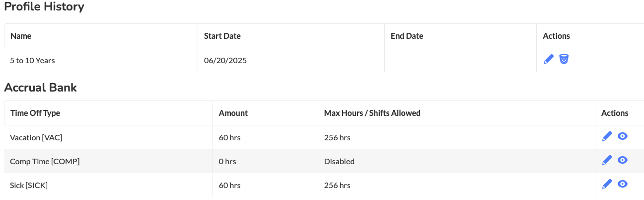Edit the 5 to 10 Years profile
The image size is (644, 200).
pyautogui.click(x=549, y=59)
